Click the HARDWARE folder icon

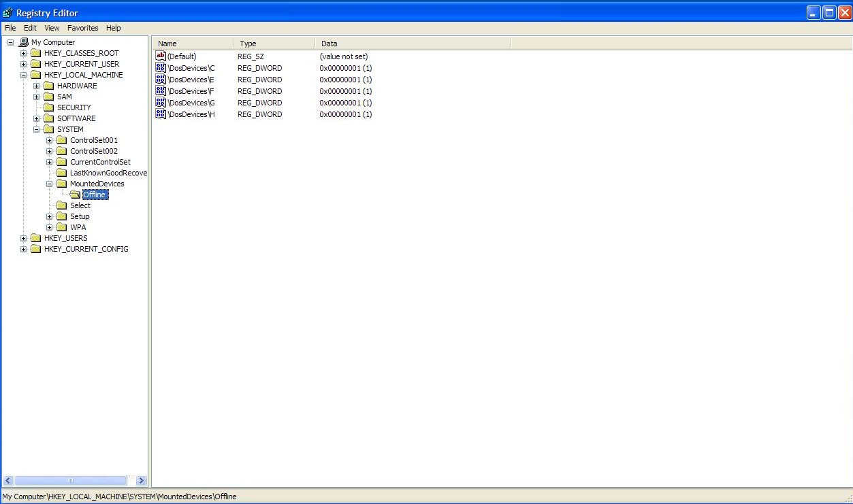pyautogui.click(x=48, y=86)
